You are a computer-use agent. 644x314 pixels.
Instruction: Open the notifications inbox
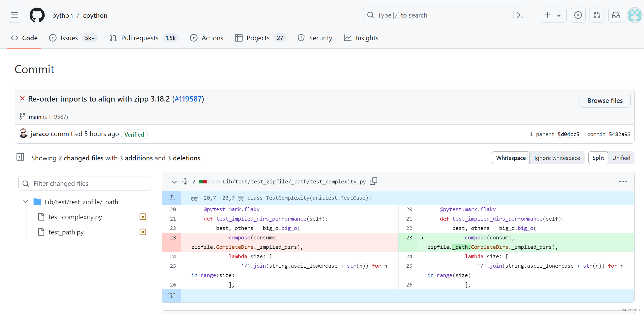point(615,15)
